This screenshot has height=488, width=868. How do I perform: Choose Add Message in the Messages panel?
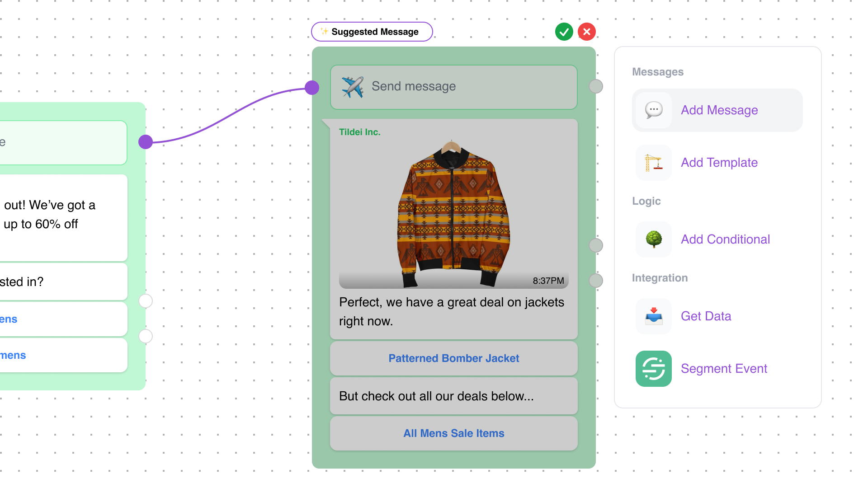(x=717, y=110)
